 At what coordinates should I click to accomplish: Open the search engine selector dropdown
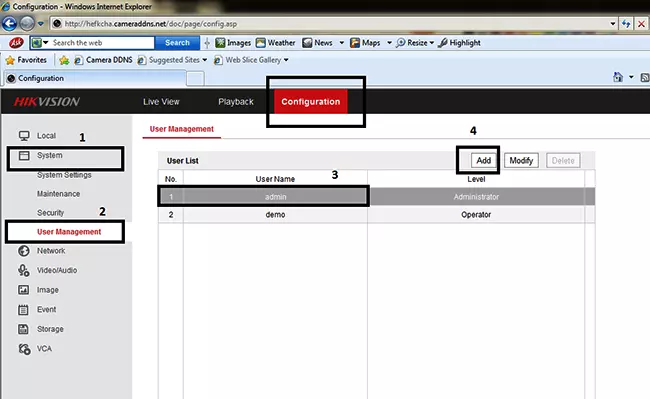coord(40,42)
